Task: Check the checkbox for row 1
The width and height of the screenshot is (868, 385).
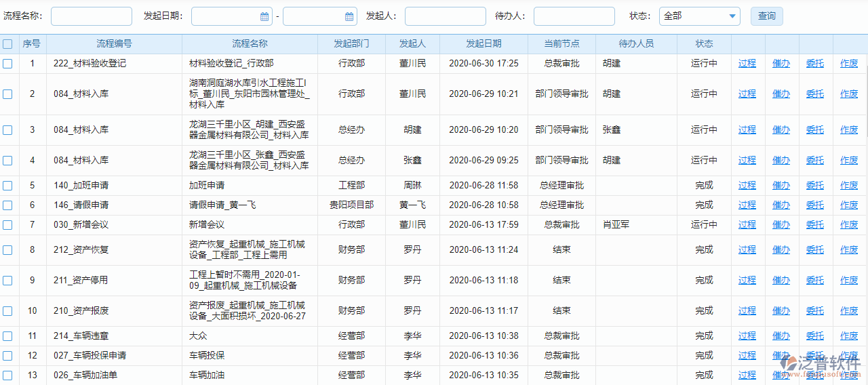Action: point(7,64)
